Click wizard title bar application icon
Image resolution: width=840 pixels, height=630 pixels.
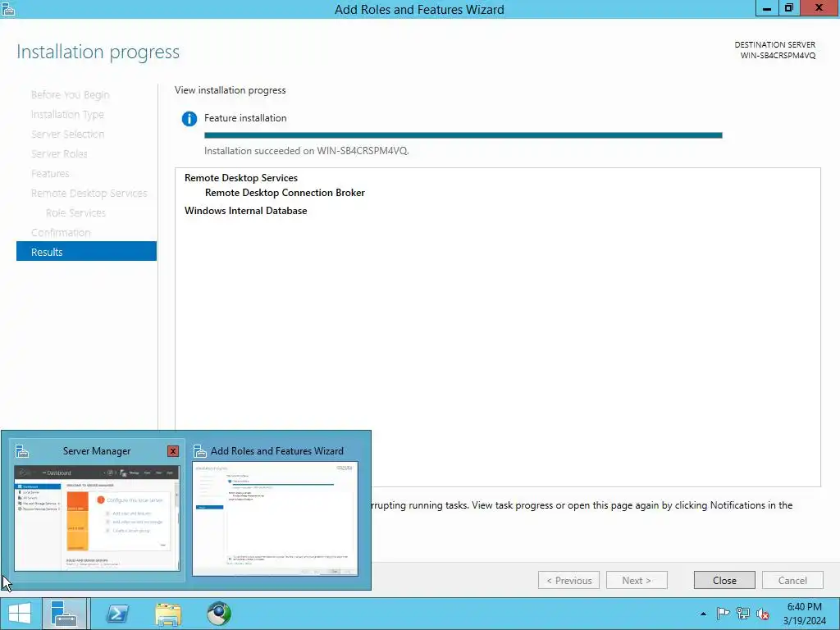(x=8, y=9)
